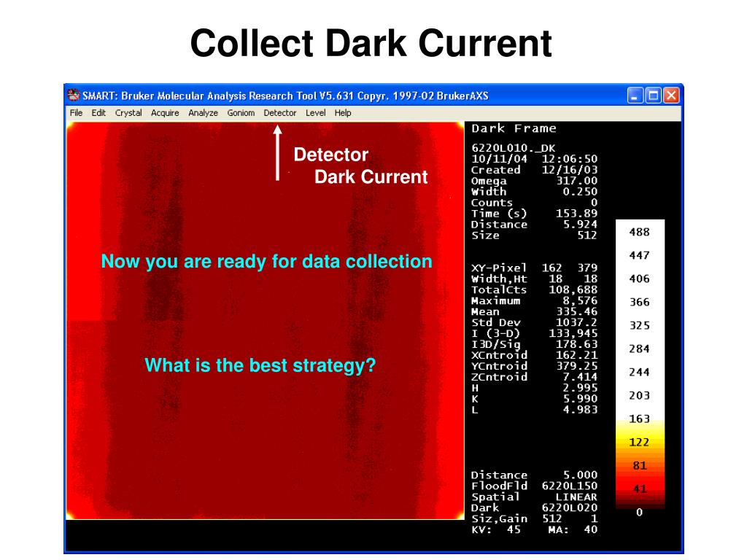Click the H value 2.995
Viewport: 747px width, 560px height.
click(580, 388)
